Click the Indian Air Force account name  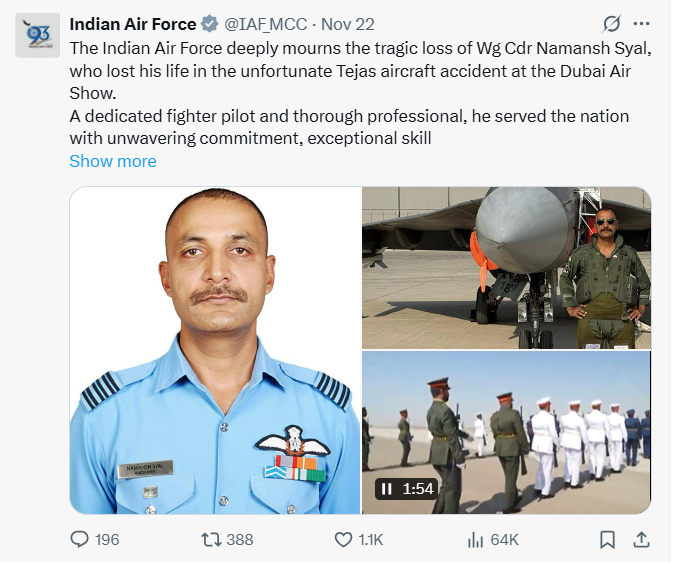point(133,25)
